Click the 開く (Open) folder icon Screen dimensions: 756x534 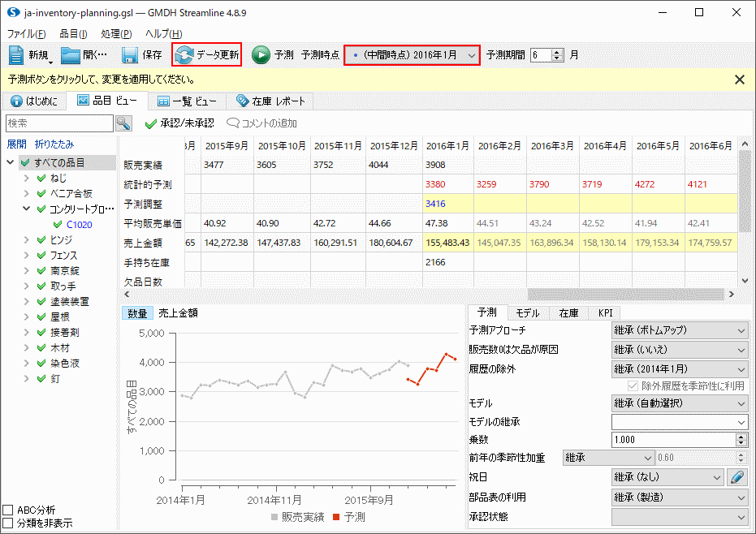click(71, 55)
